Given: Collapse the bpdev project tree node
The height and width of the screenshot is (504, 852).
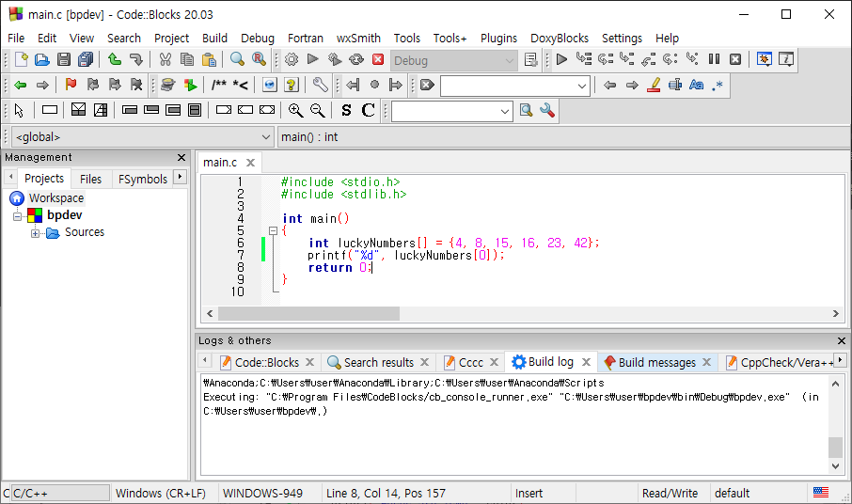Looking at the screenshot, I should 17,216.
